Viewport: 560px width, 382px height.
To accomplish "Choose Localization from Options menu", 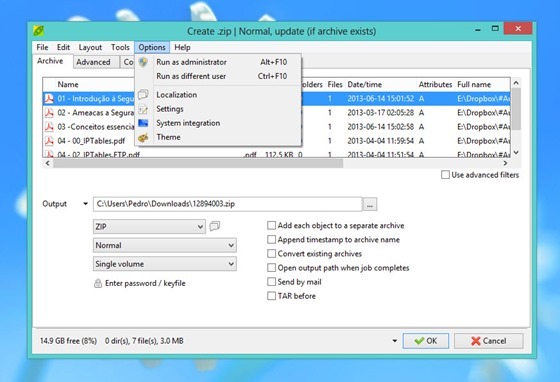I will pyautogui.click(x=218, y=95).
